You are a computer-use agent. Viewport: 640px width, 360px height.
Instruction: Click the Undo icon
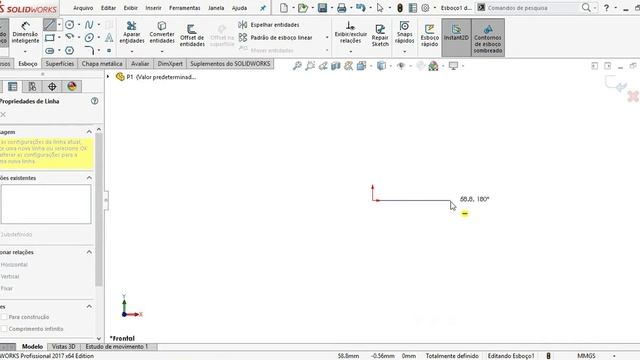360,8
